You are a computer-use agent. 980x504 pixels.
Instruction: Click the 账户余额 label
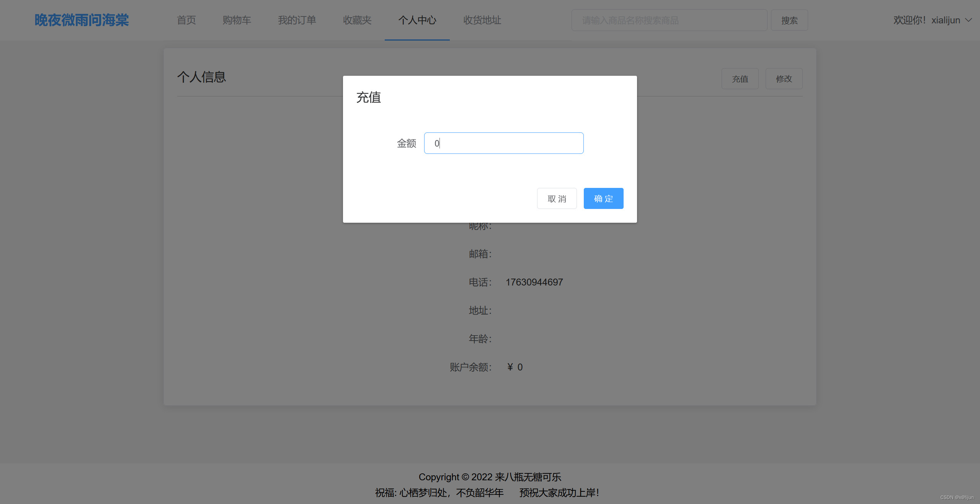click(470, 367)
